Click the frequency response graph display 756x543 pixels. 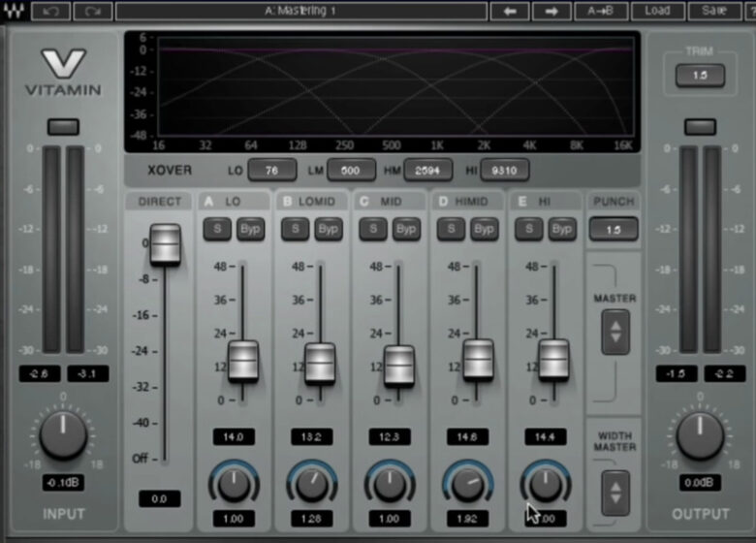click(383, 91)
